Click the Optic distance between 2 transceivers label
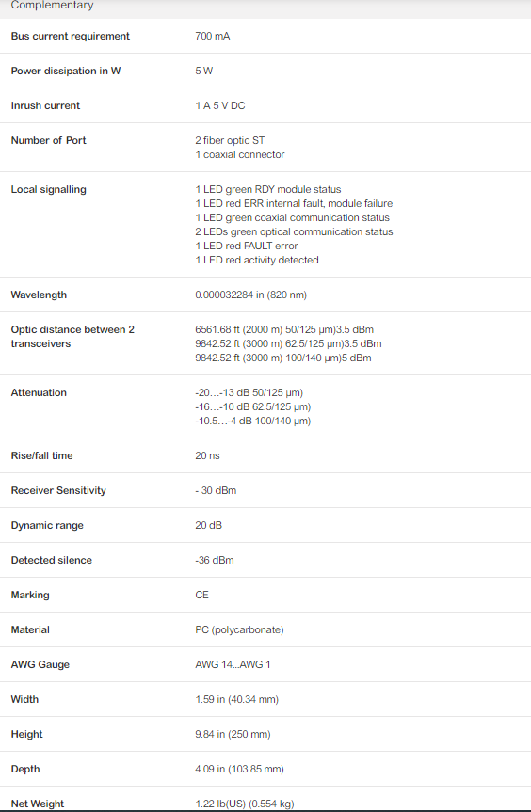This screenshot has height=812, width=531. 72,337
